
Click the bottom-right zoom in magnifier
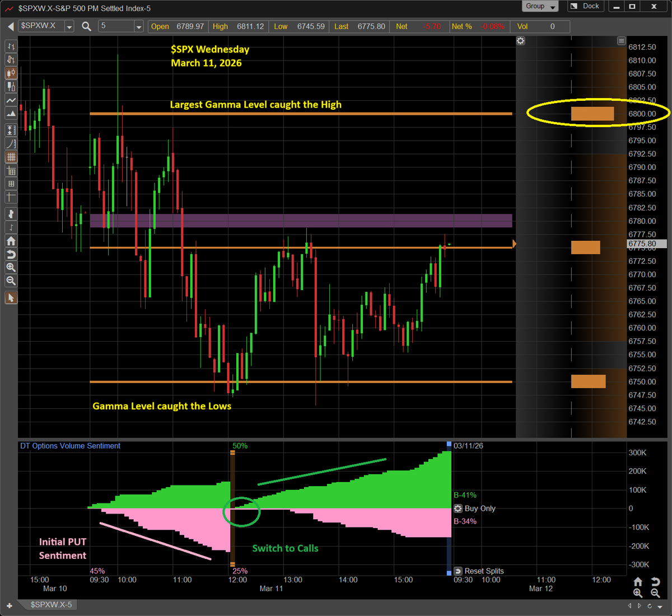point(638,593)
